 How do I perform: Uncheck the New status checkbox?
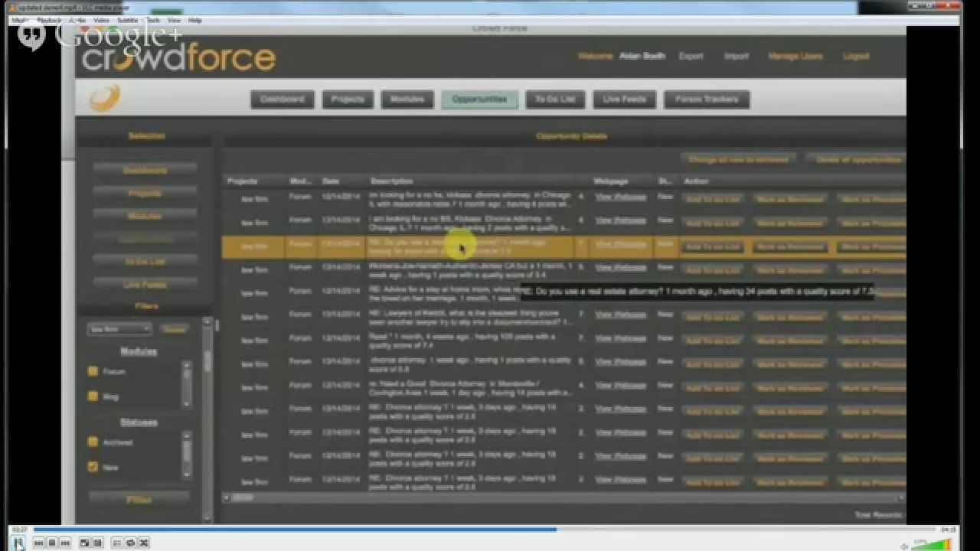93,467
